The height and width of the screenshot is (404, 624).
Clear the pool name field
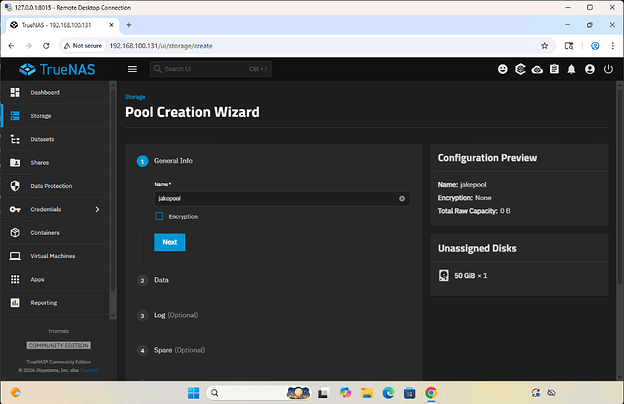[x=402, y=199]
